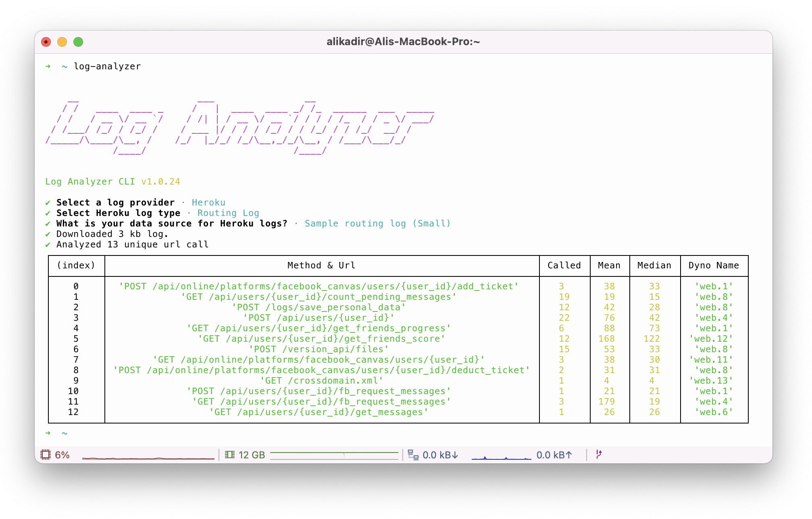Image resolution: width=812 pixels, height=519 pixels.
Task: Click the POST /version_api/files url entry
Action: point(319,349)
